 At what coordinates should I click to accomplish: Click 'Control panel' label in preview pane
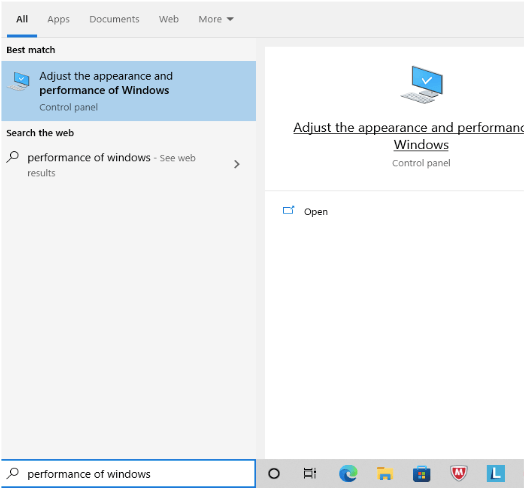421,163
